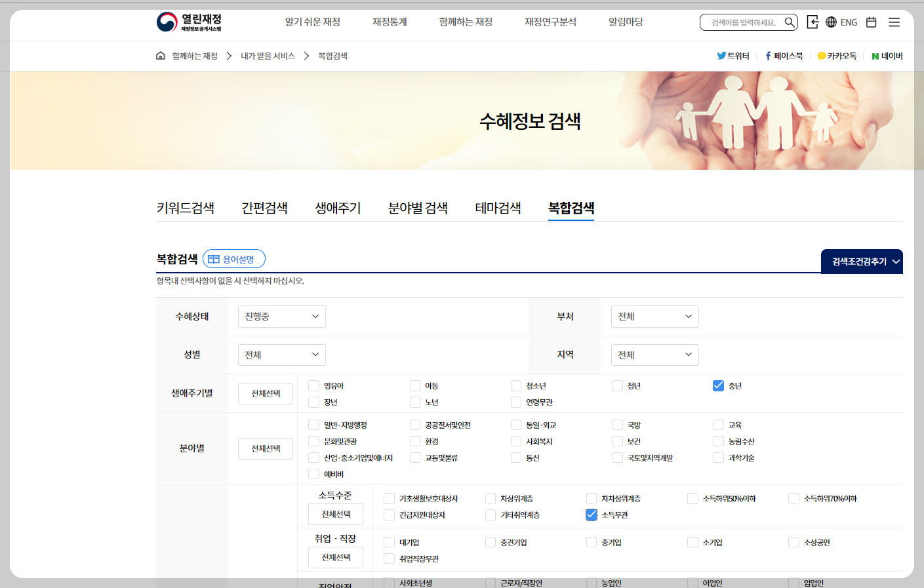Share on 트위터
924x588 pixels.
click(x=733, y=56)
